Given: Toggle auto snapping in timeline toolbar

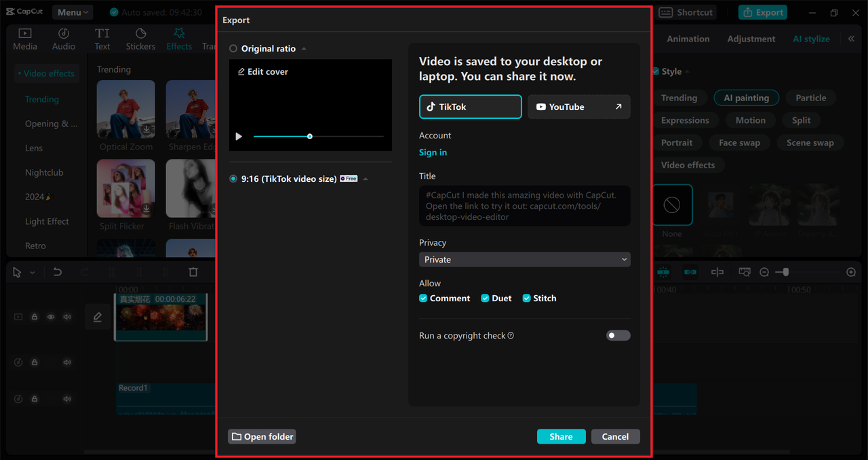Looking at the screenshot, I should (663, 272).
